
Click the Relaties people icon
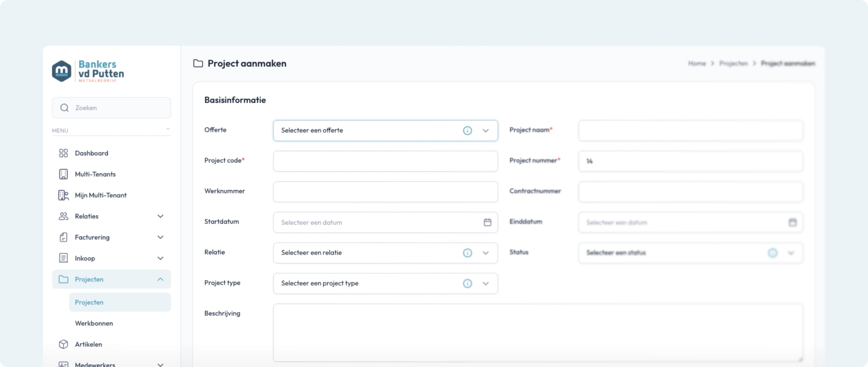click(x=63, y=216)
